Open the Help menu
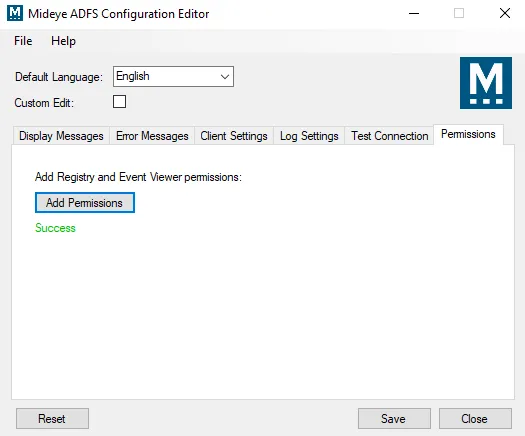This screenshot has width=525, height=436. click(63, 41)
